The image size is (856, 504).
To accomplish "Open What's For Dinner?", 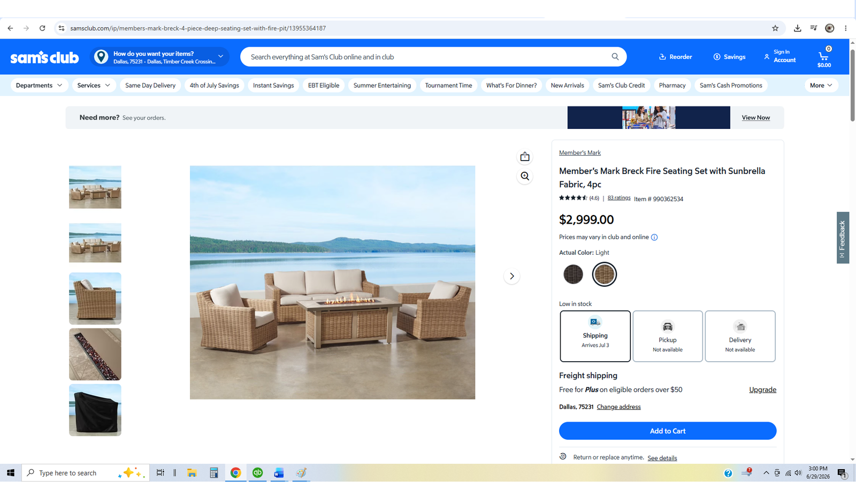I will [x=511, y=86].
